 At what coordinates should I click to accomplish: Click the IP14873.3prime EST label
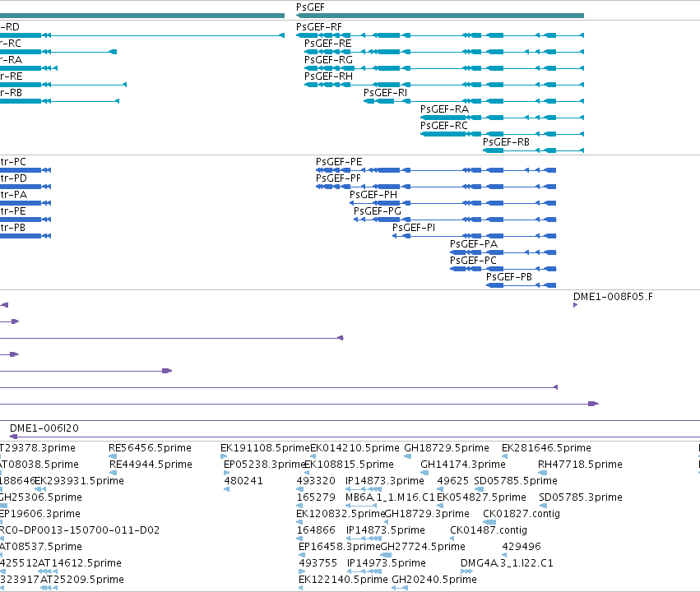[384, 481]
